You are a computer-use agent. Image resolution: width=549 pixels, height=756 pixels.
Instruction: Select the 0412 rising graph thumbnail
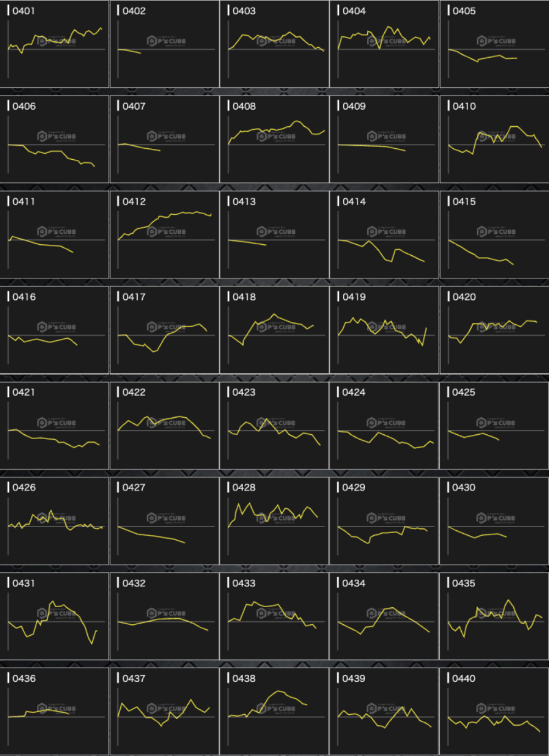click(x=165, y=234)
